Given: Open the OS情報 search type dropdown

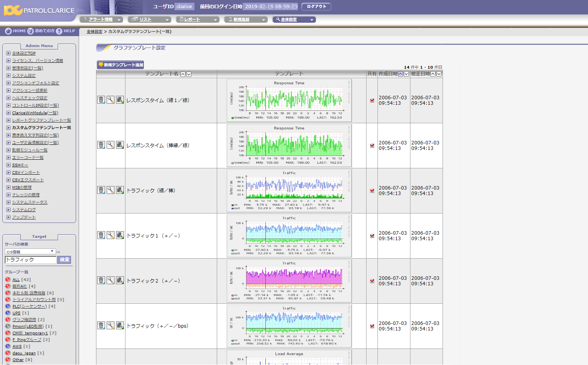Looking at the screenshot, I should tap(30, 252).
